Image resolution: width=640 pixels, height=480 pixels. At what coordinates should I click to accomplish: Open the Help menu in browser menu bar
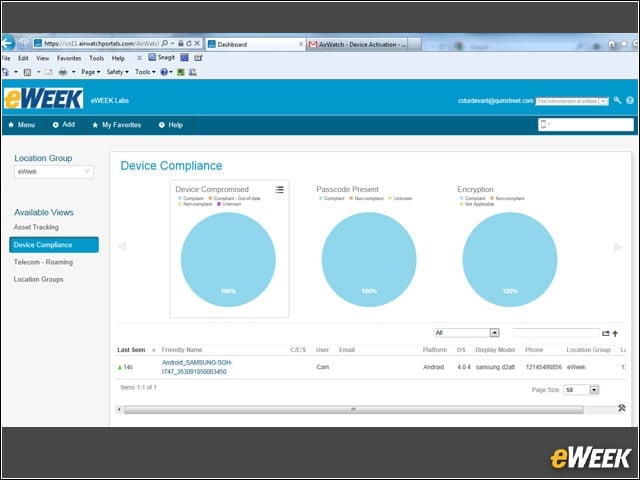click(118, 58)
